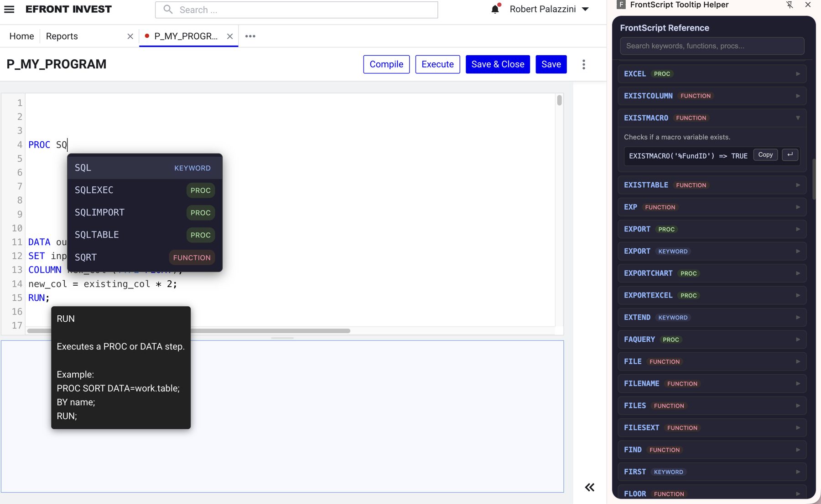Collapse the EXISTMACRO function entry
This screenshot has width=821, height=504.
tap(712, 118)
